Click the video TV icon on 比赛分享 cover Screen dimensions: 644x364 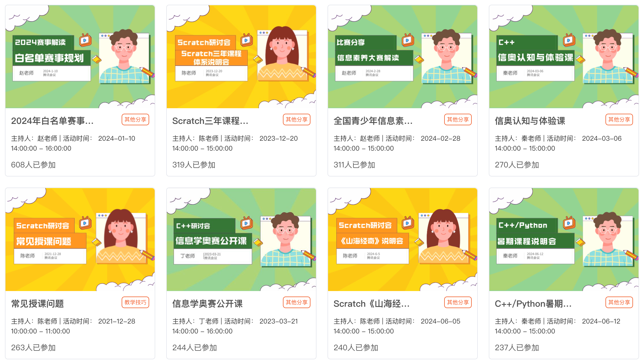click(x=408, y=40)
